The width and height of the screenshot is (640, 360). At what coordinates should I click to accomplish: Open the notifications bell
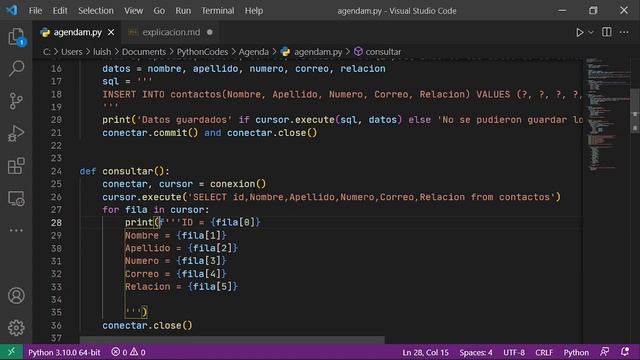click(x=625, y=352)
